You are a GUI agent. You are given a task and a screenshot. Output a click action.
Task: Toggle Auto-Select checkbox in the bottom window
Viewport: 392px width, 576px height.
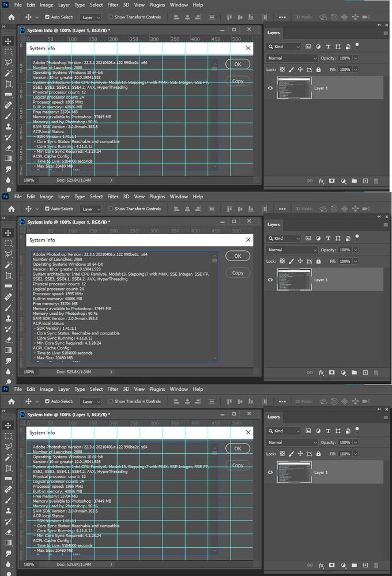point(47,401)
